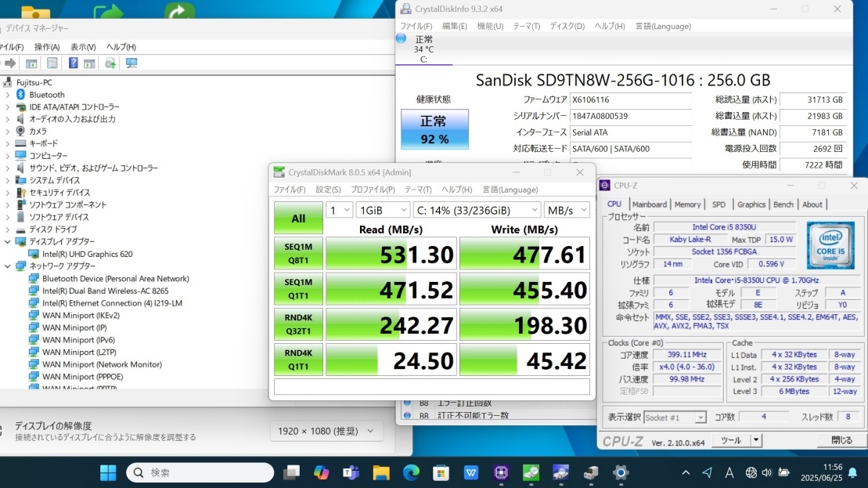Screen dimensions: 868x488
Task: Open 設定(S) menu in CrystalDiskMark
Action: 328,190
